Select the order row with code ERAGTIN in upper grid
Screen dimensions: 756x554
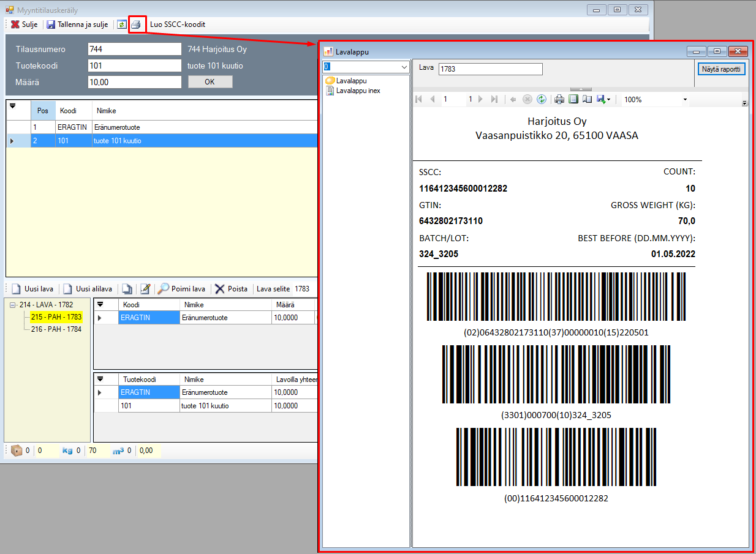pos(162,127)
